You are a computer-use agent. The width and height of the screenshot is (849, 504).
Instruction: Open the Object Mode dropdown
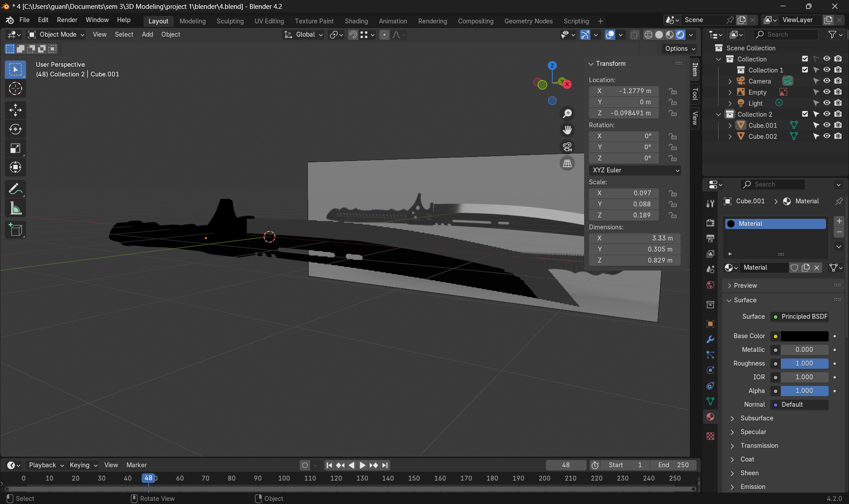(x=56, y=34)
